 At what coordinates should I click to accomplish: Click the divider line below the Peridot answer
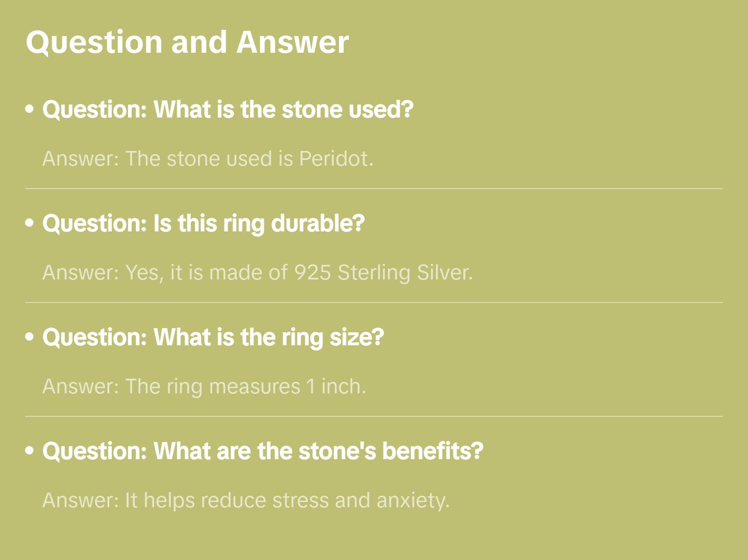[374, 189]
